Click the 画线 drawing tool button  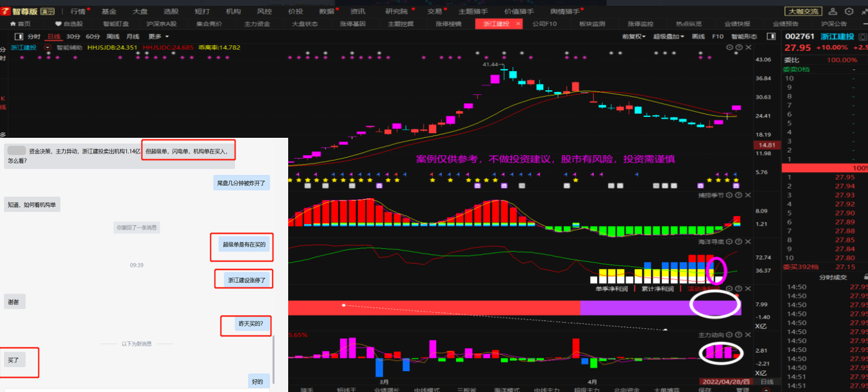(698, 36)
